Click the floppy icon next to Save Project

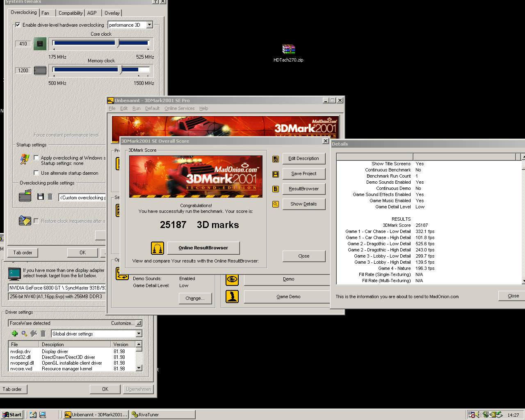(276, 174)
